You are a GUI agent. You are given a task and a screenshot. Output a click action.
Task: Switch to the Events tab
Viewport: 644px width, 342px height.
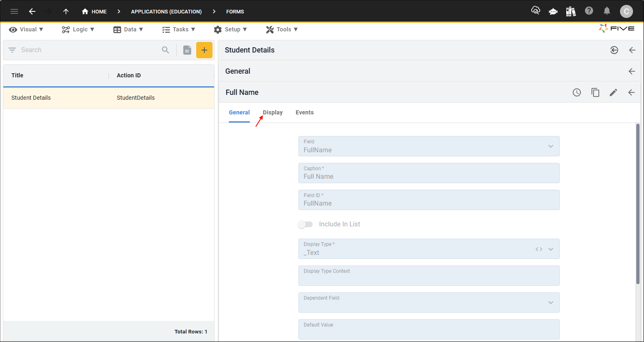pyautogui.click(x=304, y=112)
